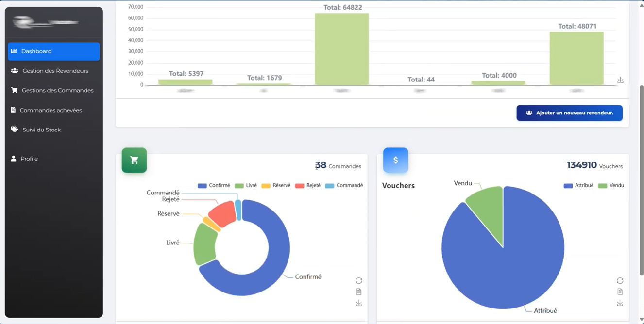
Task: Open Commandes achevées page
Action: tap(53, 110)
